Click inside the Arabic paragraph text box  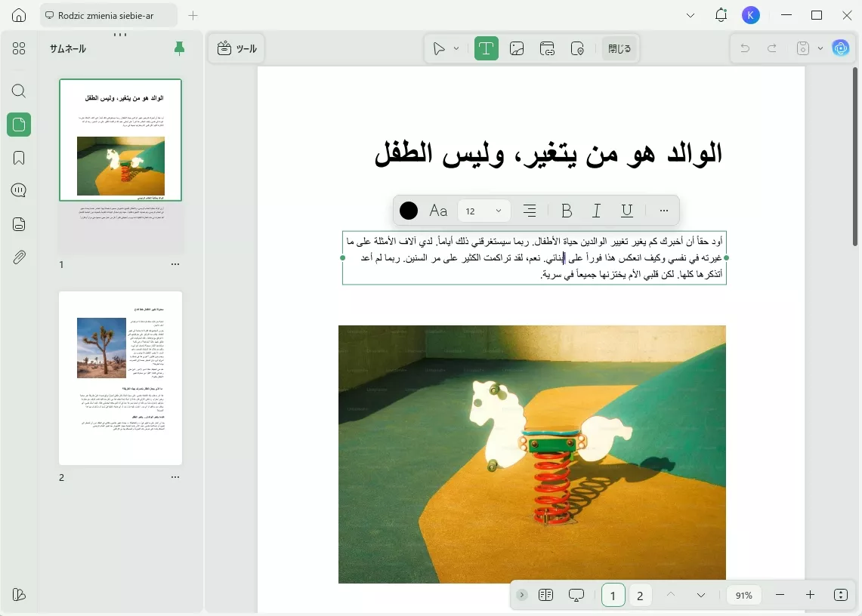pos(534,257)
